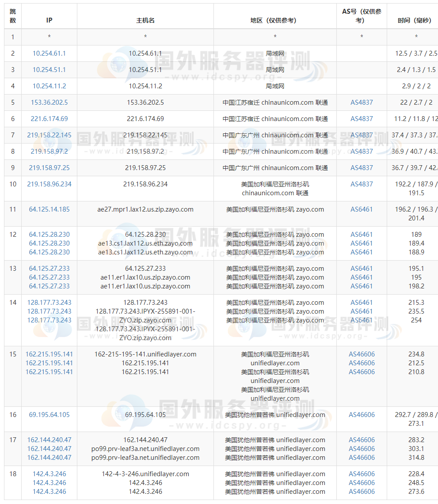Open the 10.254.11.2 IP link in hop 4
Screen dimensions: 438x504
coord(49,86)
